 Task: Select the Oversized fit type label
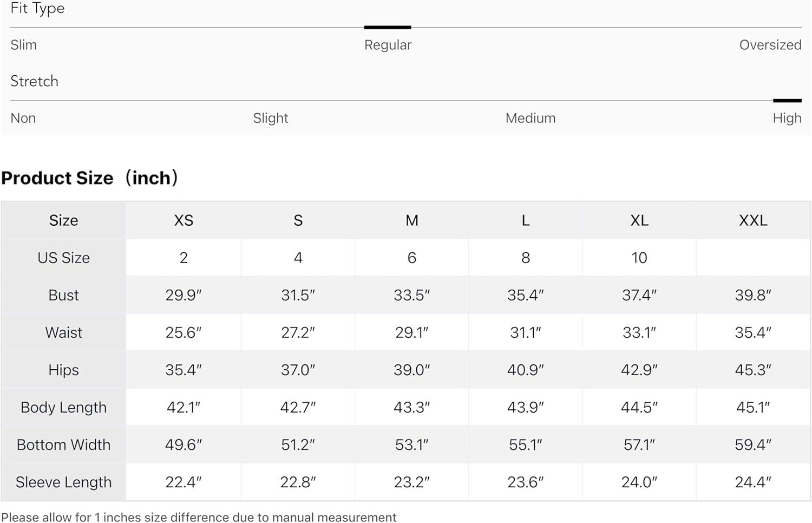(770, 45)
